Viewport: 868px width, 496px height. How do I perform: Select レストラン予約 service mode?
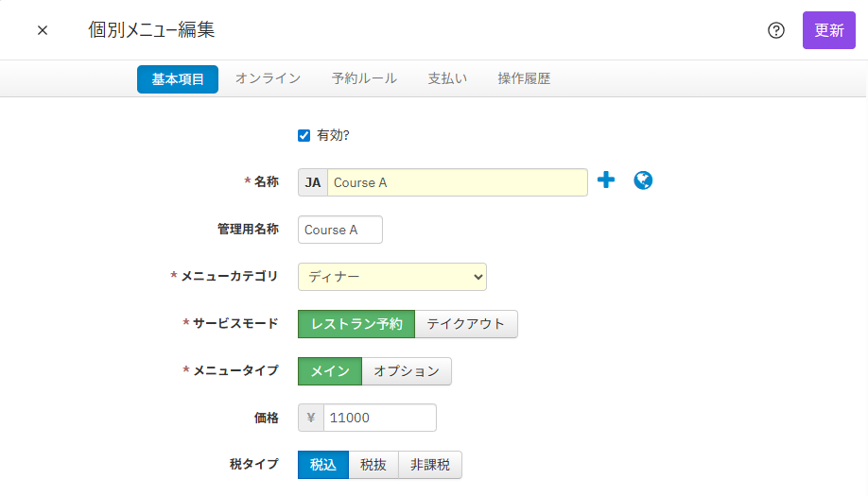click(356, 324)
